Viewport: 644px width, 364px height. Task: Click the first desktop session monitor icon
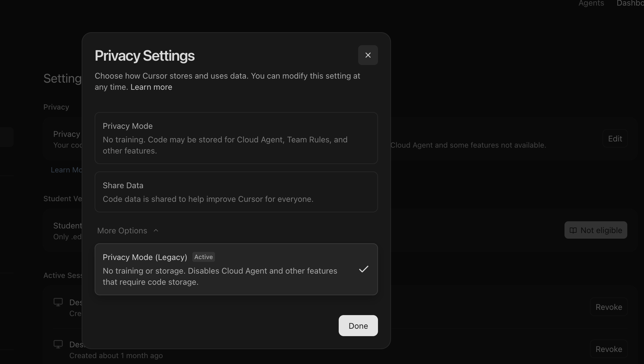[x=58, y=302]
